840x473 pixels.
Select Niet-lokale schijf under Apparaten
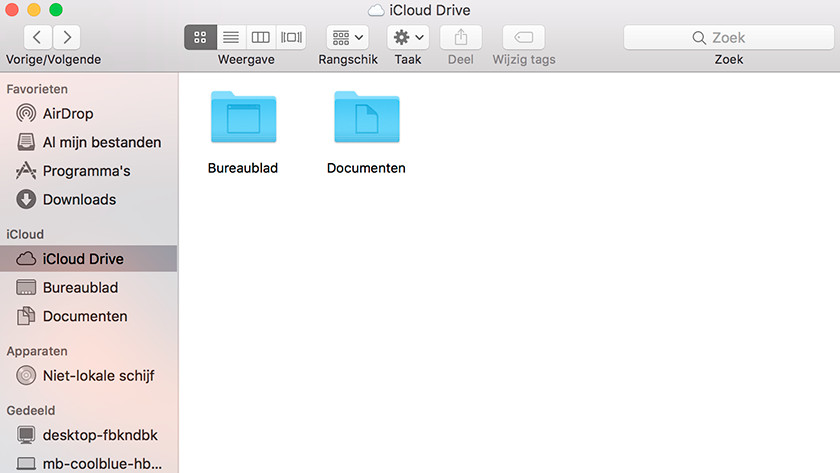click(x=88, y=376)
